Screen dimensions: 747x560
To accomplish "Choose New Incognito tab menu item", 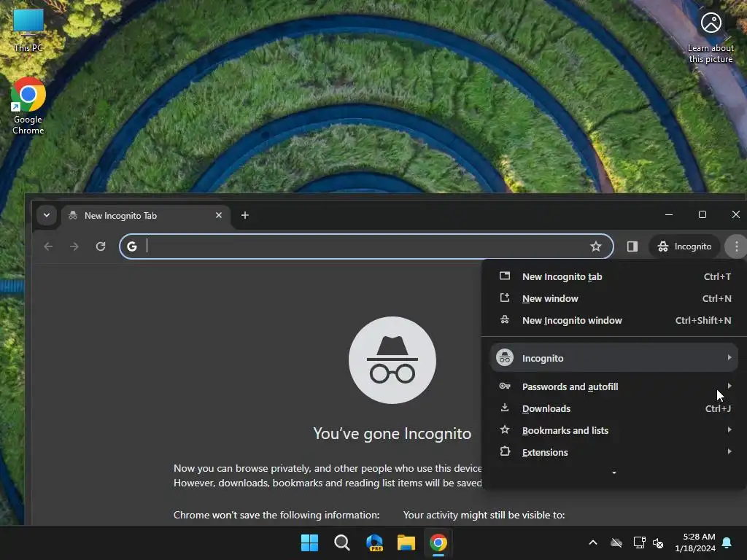I will coord(614,276).
